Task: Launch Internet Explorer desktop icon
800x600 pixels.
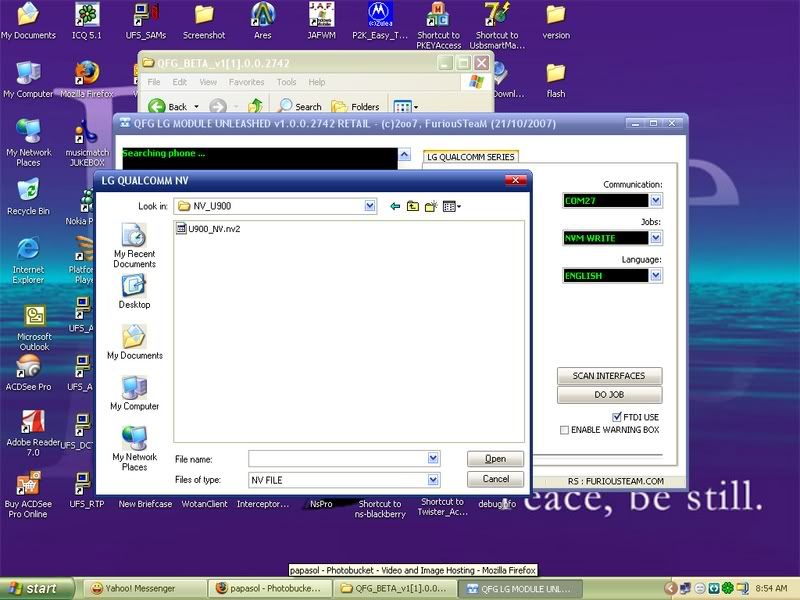Action: (x=28, y=260)
